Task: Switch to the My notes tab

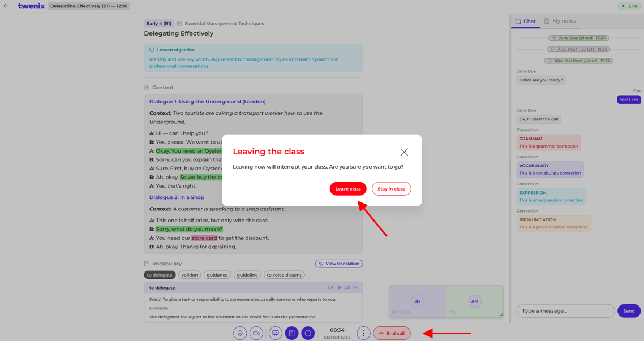Action: (x=560, y=21)
